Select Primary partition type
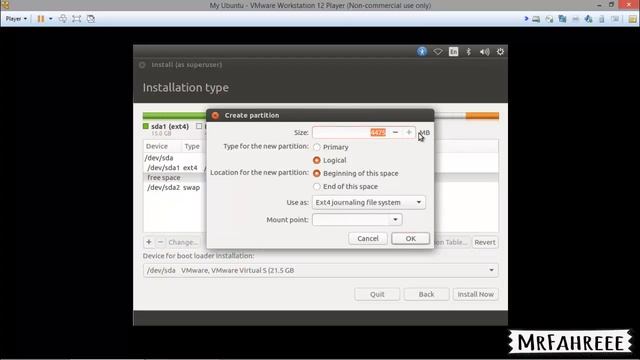The image size is (640, 360). pyautogui.click(x=317, y=147)
